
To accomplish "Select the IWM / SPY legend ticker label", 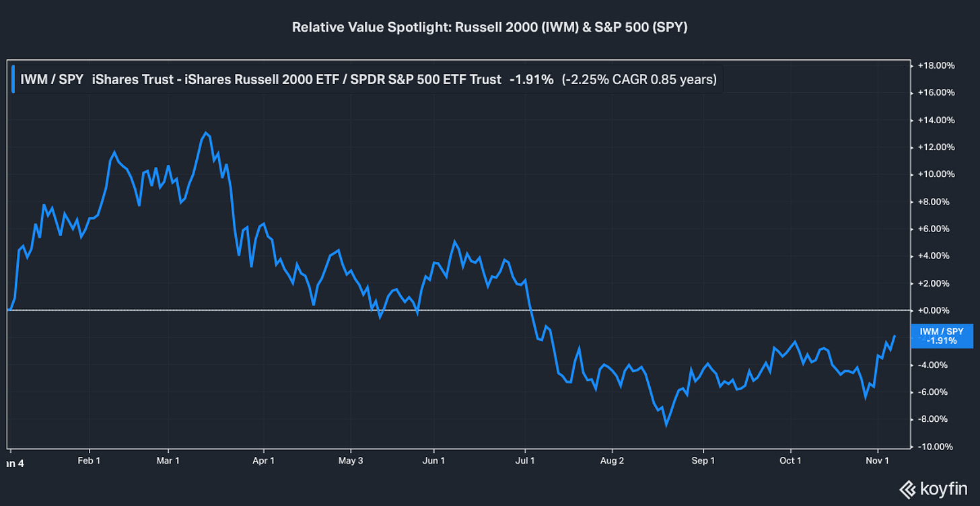I will click(52, 79).
